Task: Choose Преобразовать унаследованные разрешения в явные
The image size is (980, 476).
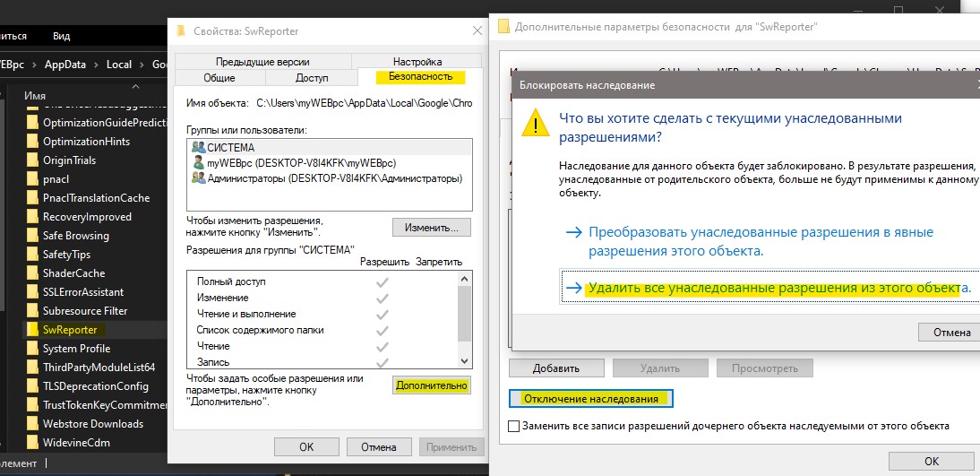Action: [760, 241]
